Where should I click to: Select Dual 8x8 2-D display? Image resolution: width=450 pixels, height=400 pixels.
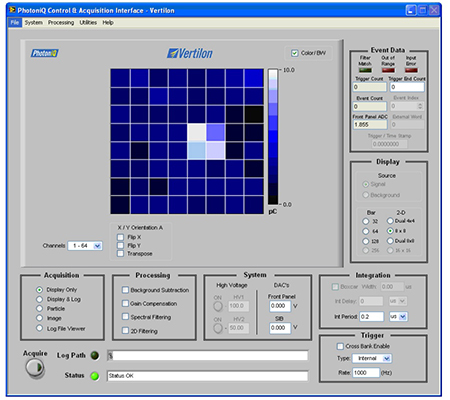390,241
